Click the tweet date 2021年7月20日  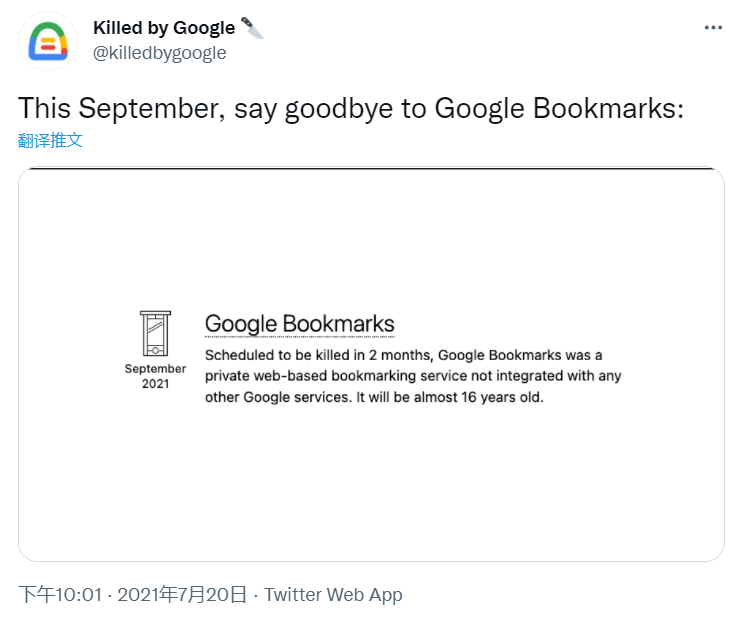point(182,595)
